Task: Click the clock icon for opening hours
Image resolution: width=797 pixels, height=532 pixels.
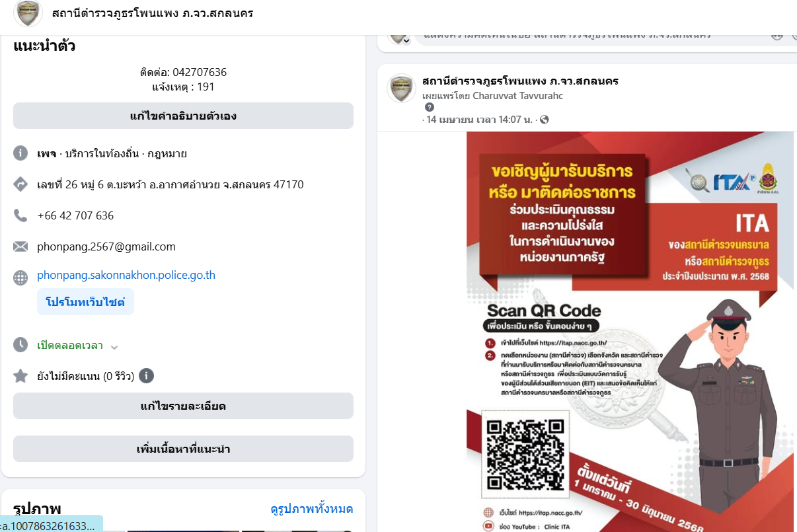Action: pos(20,344)
